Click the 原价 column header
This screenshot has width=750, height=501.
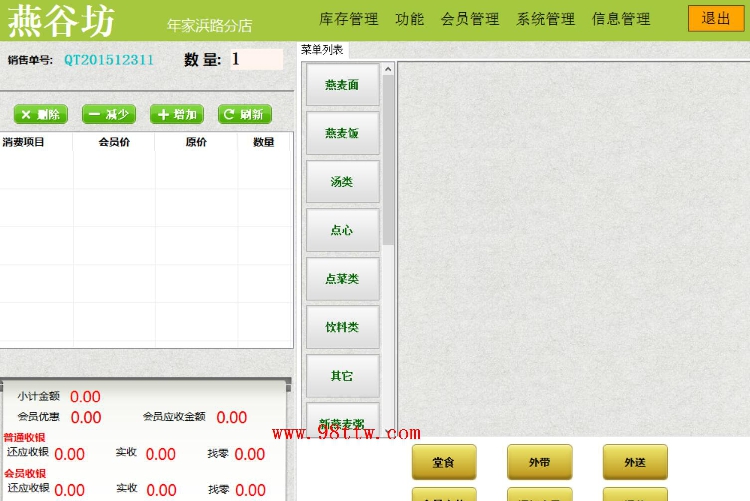point(196,142)
